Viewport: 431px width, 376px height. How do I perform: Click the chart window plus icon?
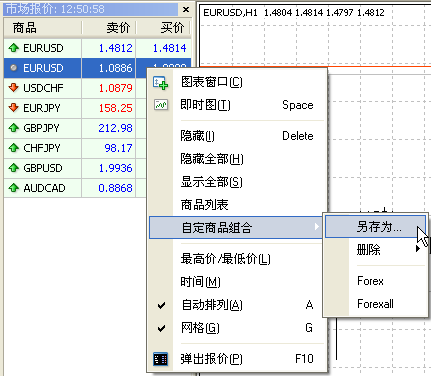tap(161, 83)
